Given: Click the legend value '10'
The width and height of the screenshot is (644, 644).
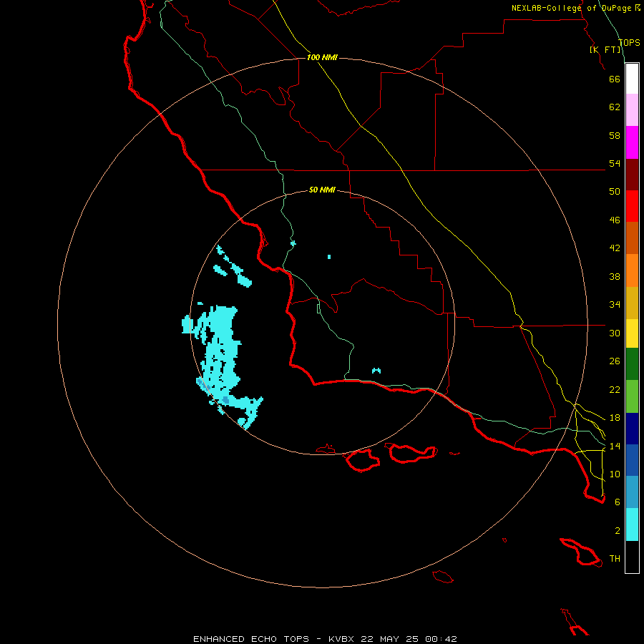Looking at the screenshot, I should click(615, 474).
